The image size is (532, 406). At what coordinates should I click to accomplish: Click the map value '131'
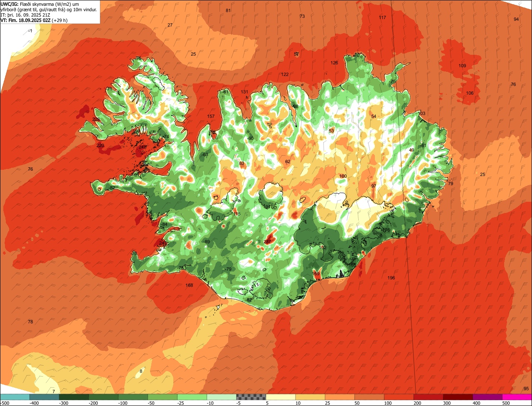tap(244, 92)
